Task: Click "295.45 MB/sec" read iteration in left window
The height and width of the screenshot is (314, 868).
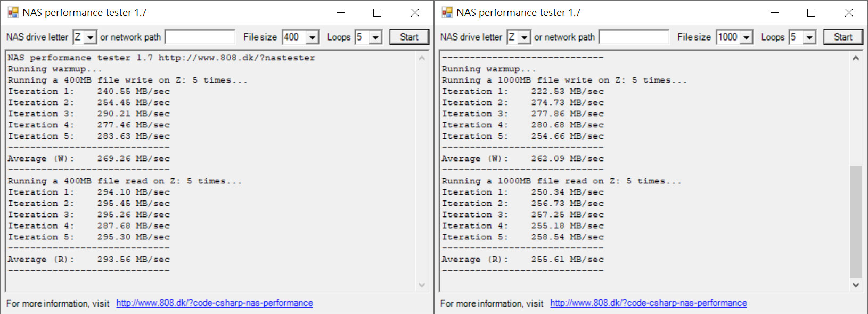Action: click(x=133, y=203)
